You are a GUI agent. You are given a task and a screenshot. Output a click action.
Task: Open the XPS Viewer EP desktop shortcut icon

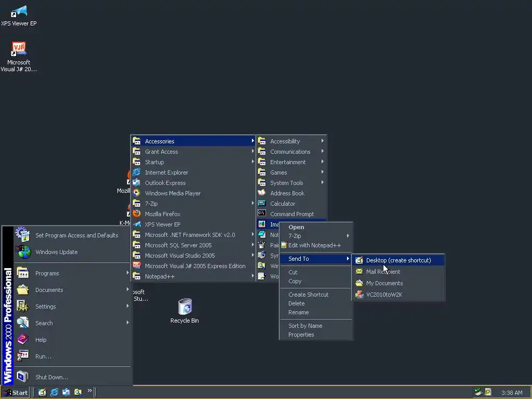pyautogui.click(x=19, y=11)
